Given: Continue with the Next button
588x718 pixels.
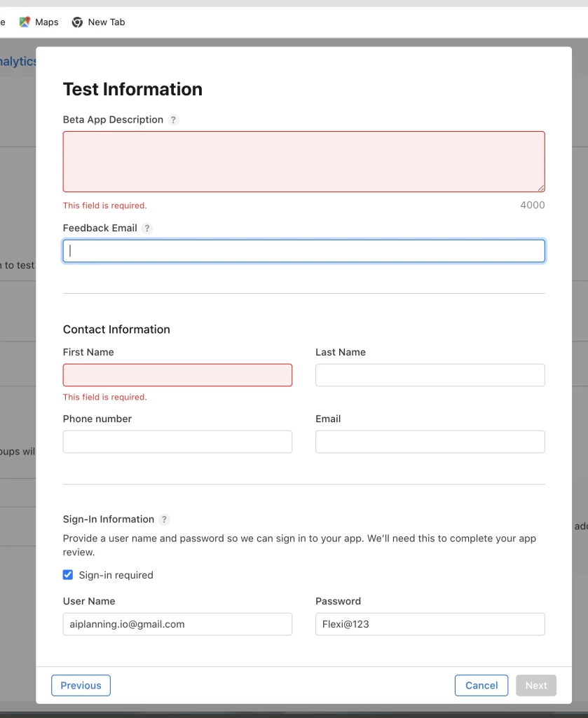Looking at the screenshot, I should 536,686.
